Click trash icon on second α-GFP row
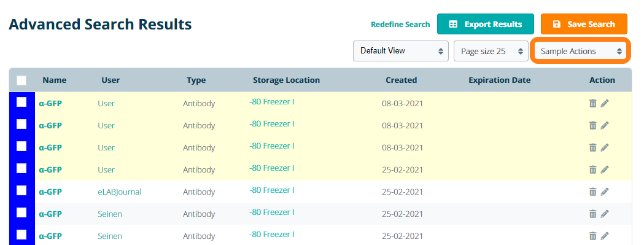 point(592,125)
